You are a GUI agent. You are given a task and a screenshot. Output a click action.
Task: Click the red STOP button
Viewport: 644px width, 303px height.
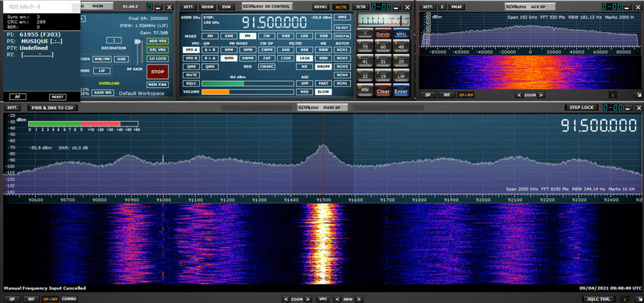[157, 72]
